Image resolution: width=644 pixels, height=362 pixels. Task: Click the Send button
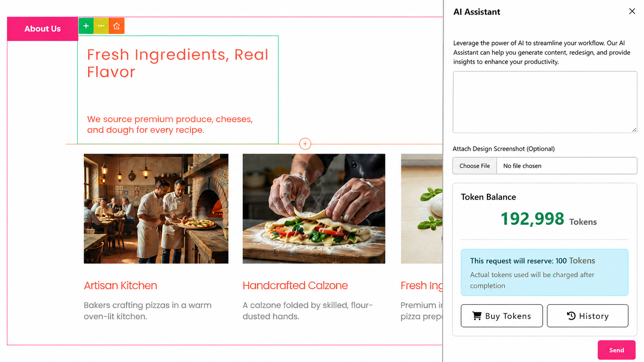pyautogui.click(x=616, y=350)
